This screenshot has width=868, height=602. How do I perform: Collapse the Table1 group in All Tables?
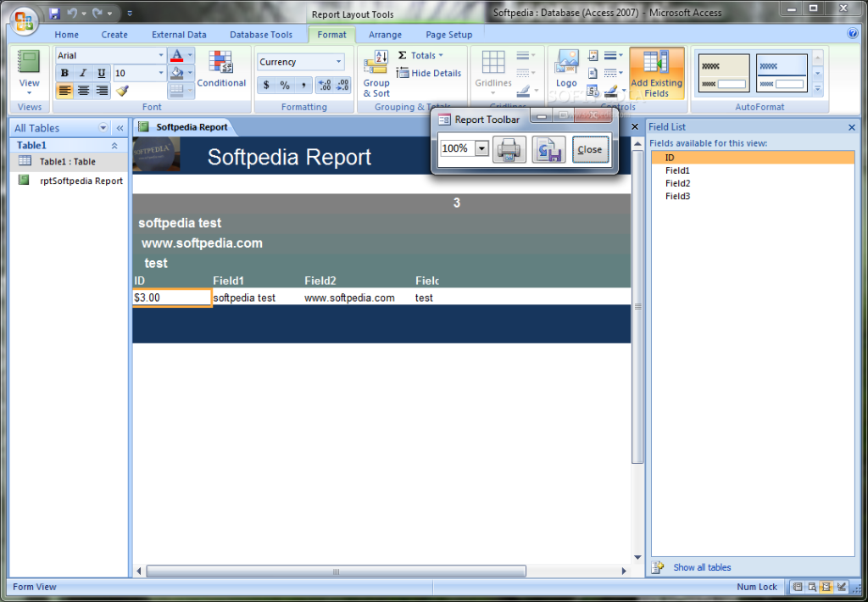coord(114,145)
